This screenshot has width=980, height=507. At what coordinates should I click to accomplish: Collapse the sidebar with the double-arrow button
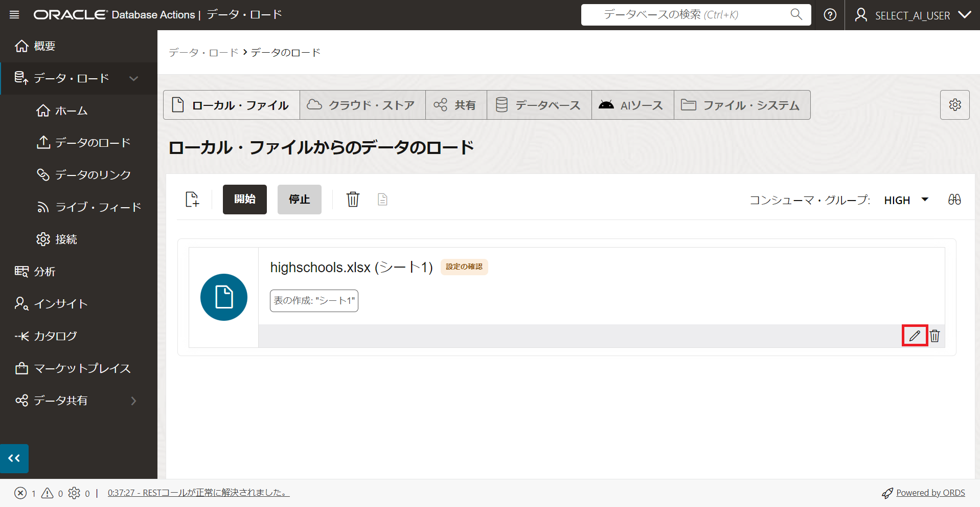click(x=14, y=458)
